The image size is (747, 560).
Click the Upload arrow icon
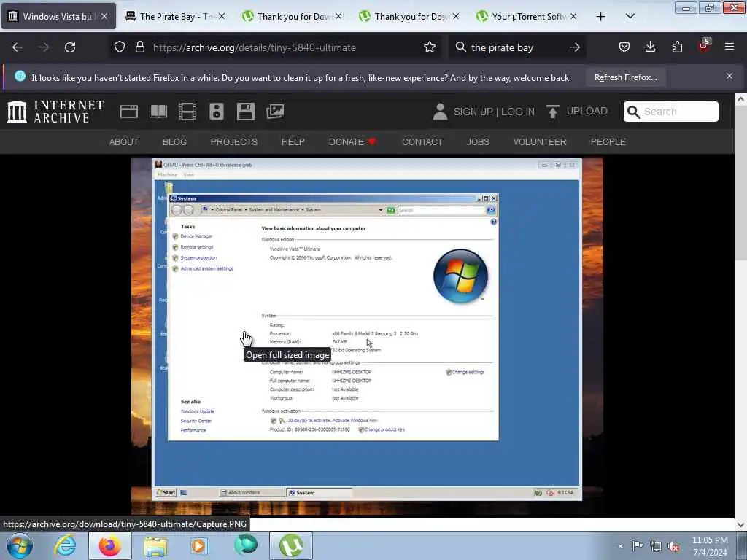[553, 112]
